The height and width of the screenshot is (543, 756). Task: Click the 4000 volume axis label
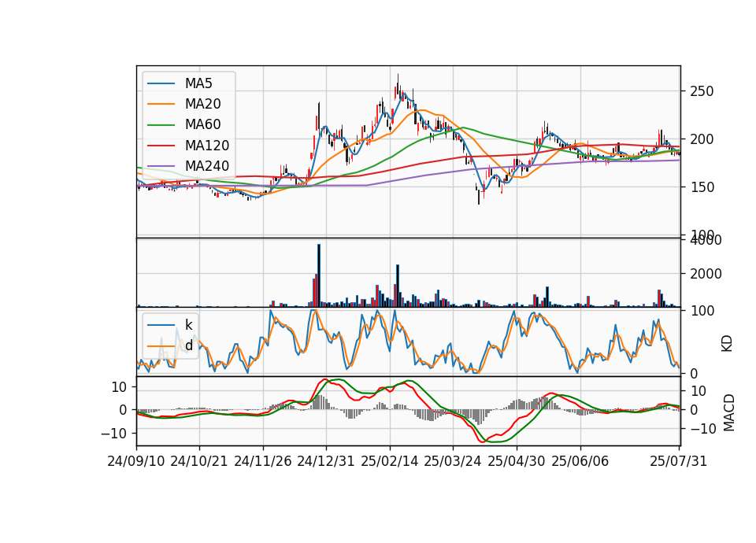pos(706,240)
